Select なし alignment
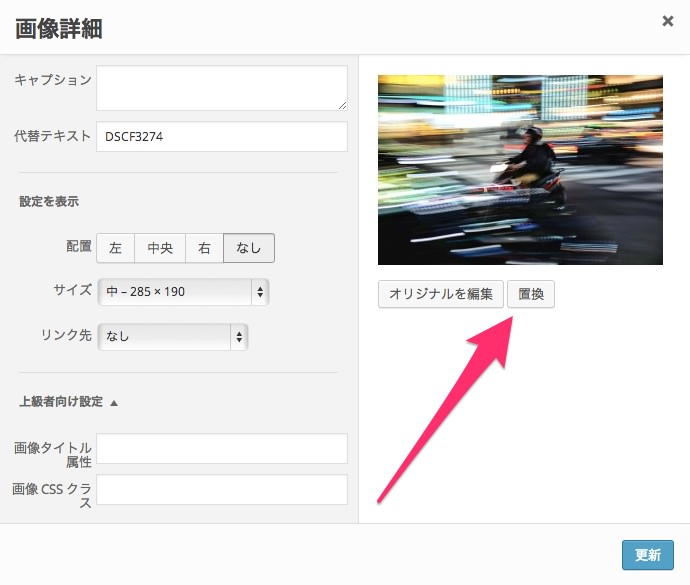690x585 pixels. point(249,248)
